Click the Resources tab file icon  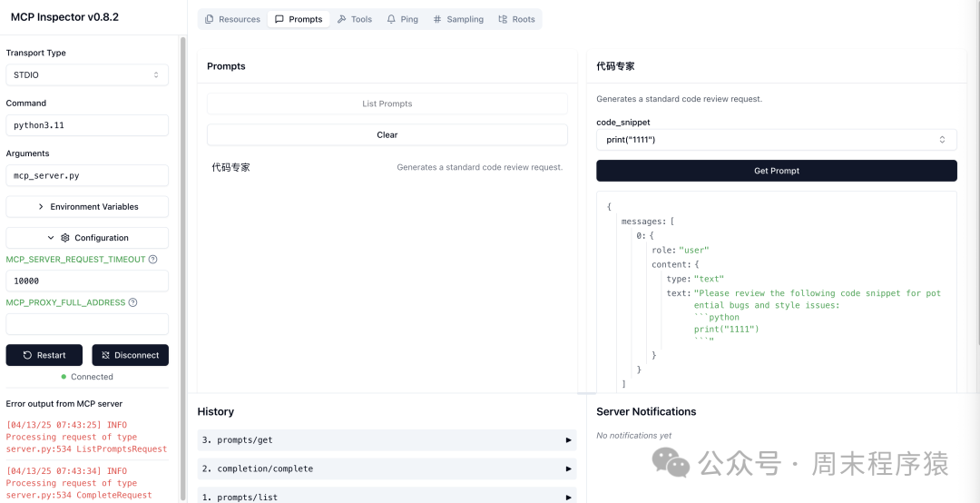210,19
